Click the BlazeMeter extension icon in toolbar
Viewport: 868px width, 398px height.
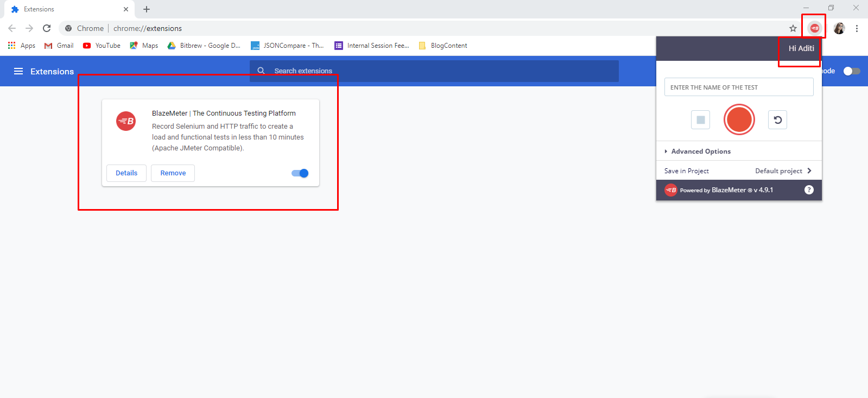(814, 28)
